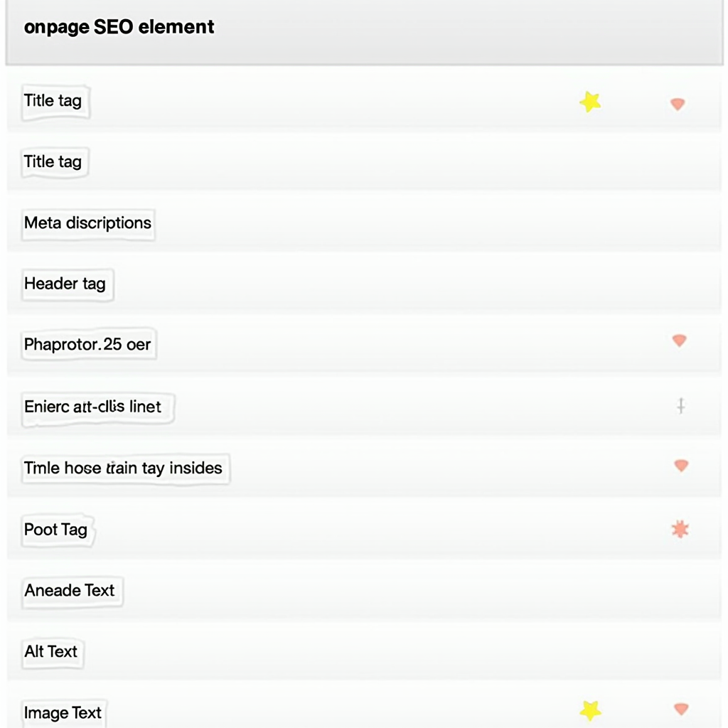The image size is (728, 728).
Task: Select the Meta discriptions label
Action: [87, 223]
